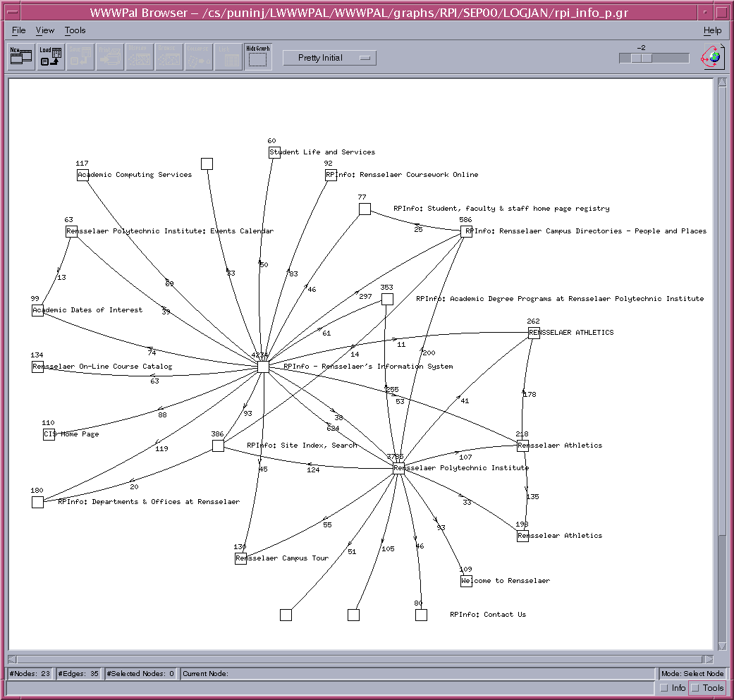Select the Site Index, Search node 386
Screen dimensions: 734x700
pos(218,446)
